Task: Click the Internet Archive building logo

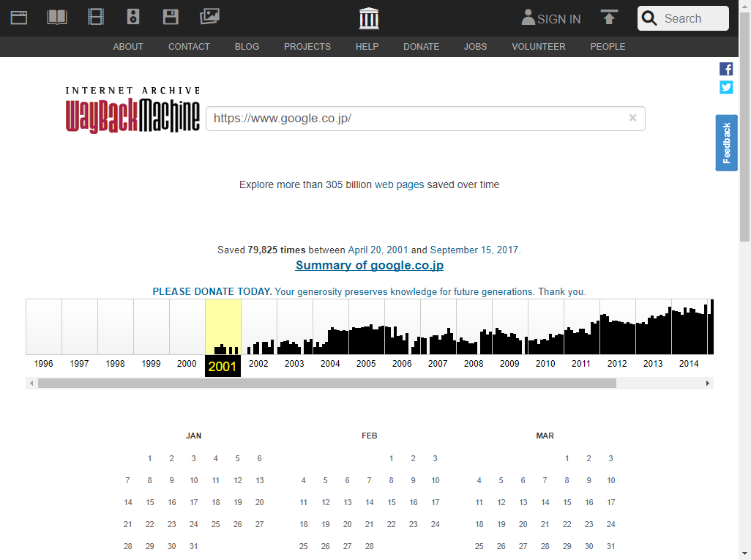Action: (x=368, y=18)
